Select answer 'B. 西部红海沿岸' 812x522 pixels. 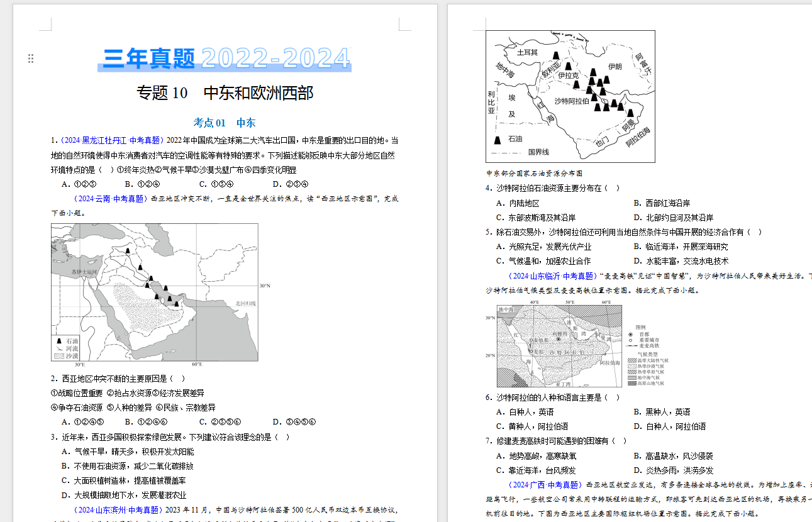pos(662,203)
